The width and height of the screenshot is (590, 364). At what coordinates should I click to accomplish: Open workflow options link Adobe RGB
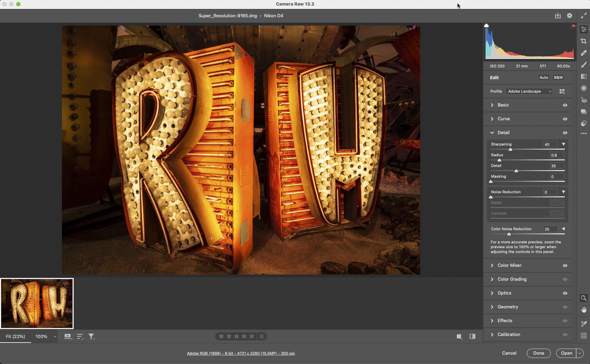241,353
